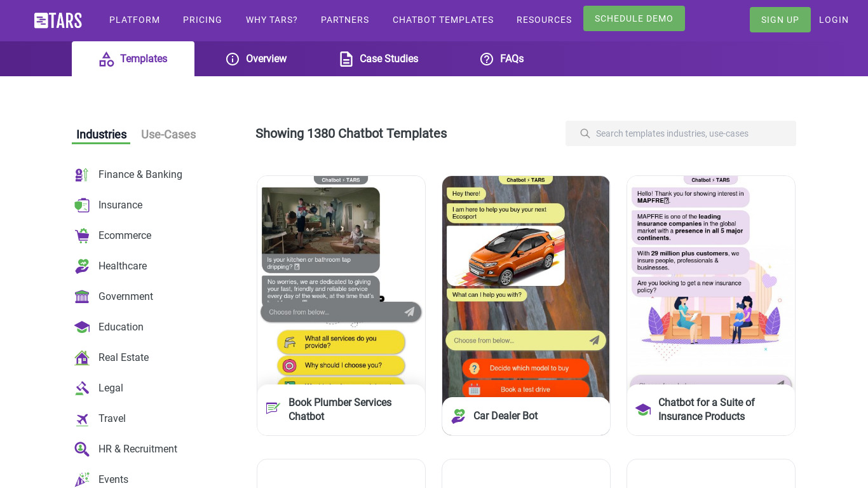Click Chatbot for a Suite of Insurance Products title
The width and height of the screenshot is (868, 488).
707,409
